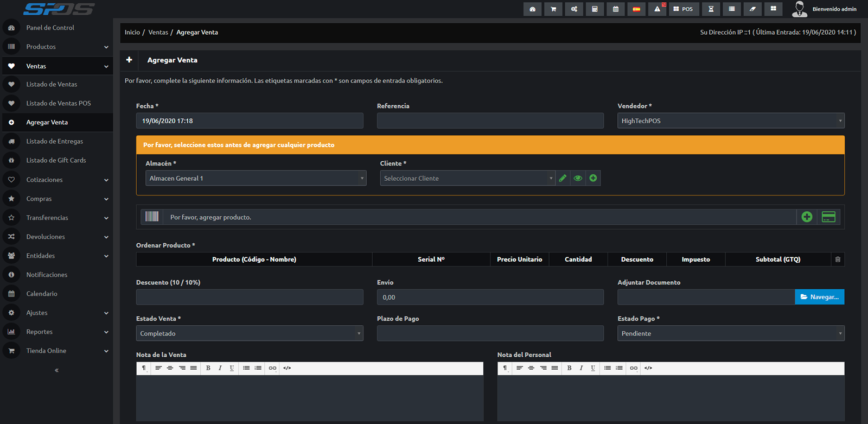Viewport: 868px width, 424px height.
Task: Click the gift card icon in product bar
Action: [828, 217]
